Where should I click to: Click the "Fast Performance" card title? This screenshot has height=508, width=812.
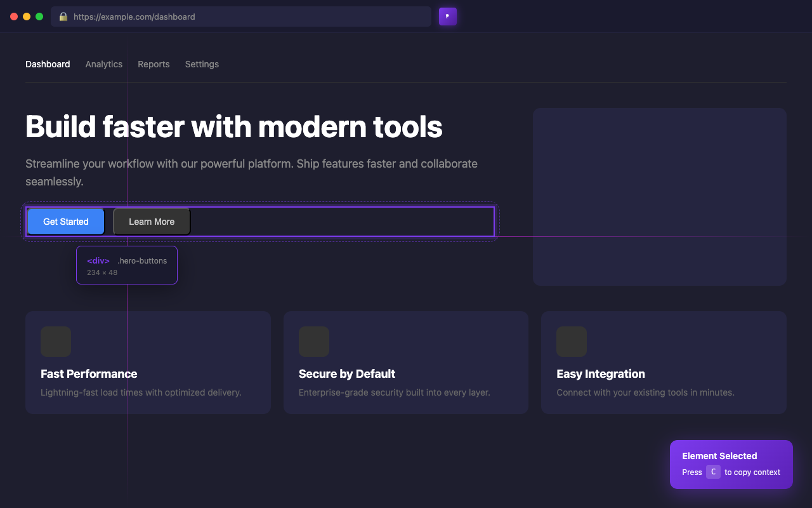(89, 374)
